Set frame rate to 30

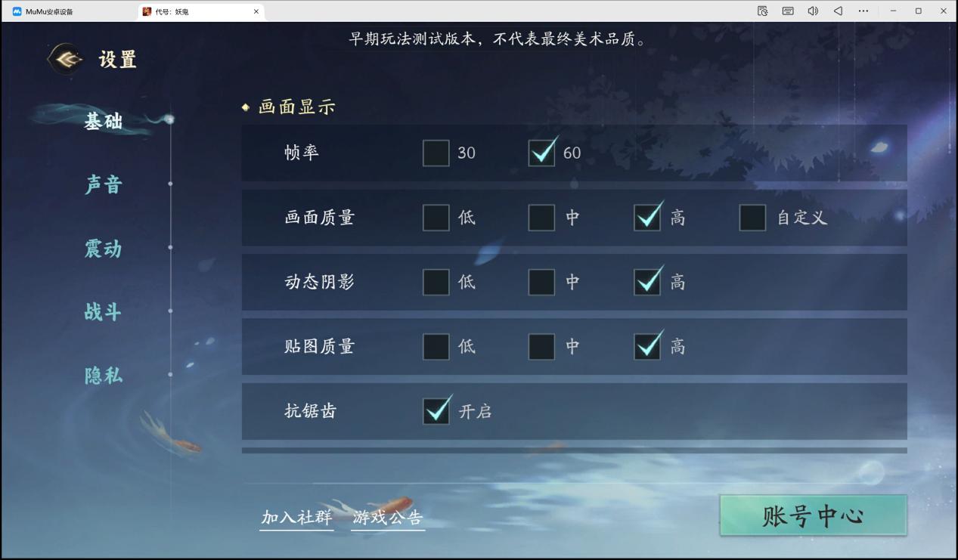[x=436, y=153]
